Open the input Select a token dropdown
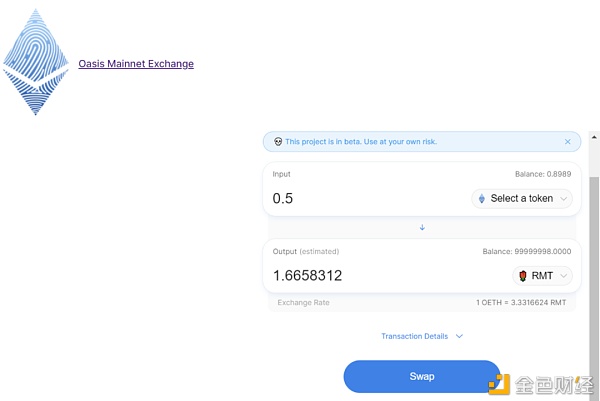This screenshot has width=600, height=401. [x=522, y=199]
